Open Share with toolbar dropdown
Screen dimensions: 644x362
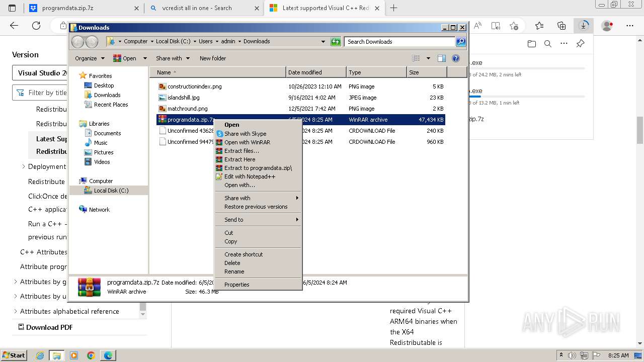click(173, 58)
